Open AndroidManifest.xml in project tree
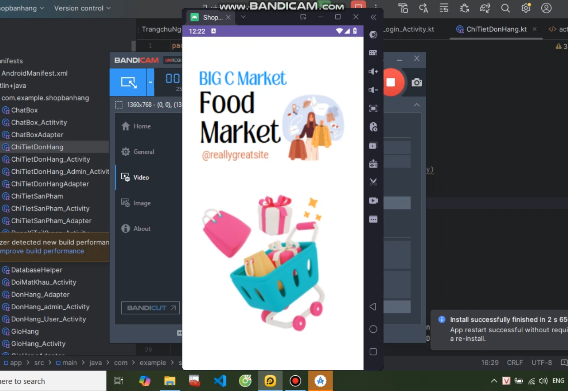 pyautogui.click(x=34, y=73)
